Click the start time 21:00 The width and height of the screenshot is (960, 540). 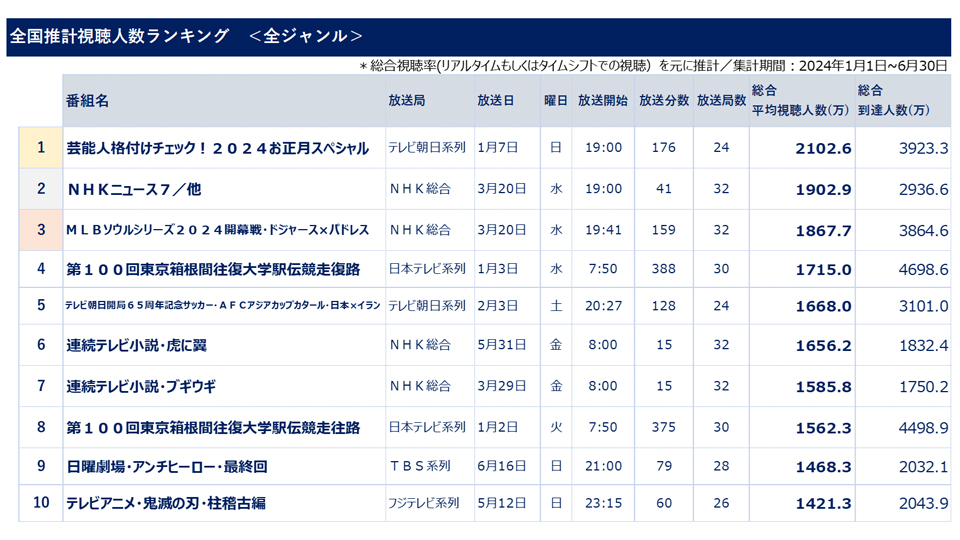(x=603, y=466)
